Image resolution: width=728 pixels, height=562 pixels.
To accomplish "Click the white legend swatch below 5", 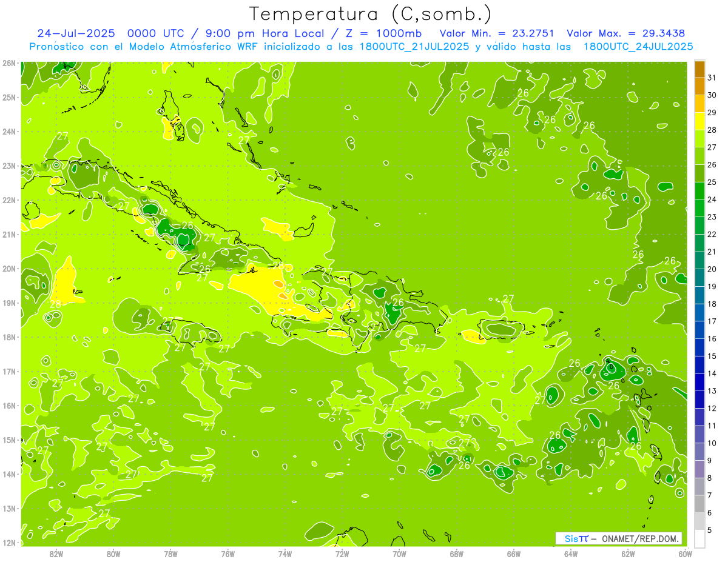I will (700, 538).
